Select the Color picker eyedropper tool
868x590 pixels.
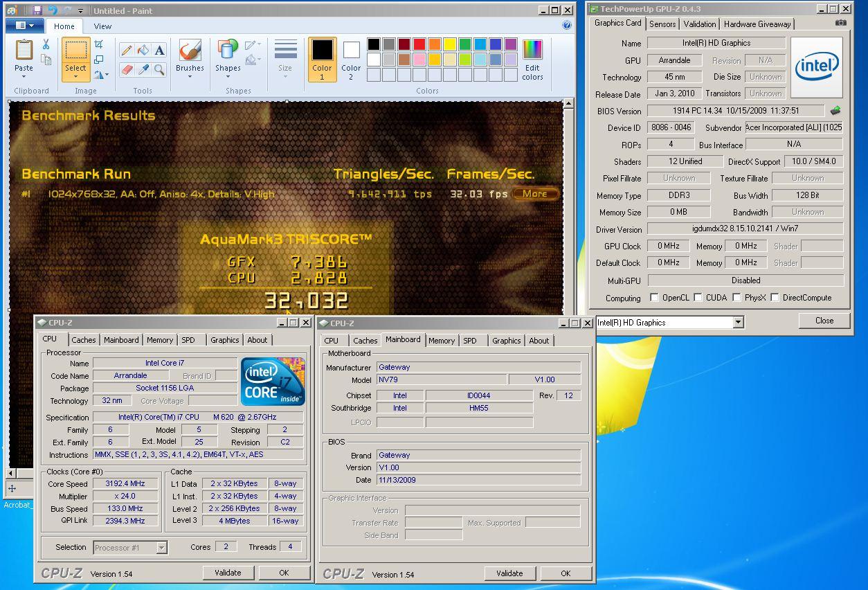pyautogui.click(x=143, y=69)
